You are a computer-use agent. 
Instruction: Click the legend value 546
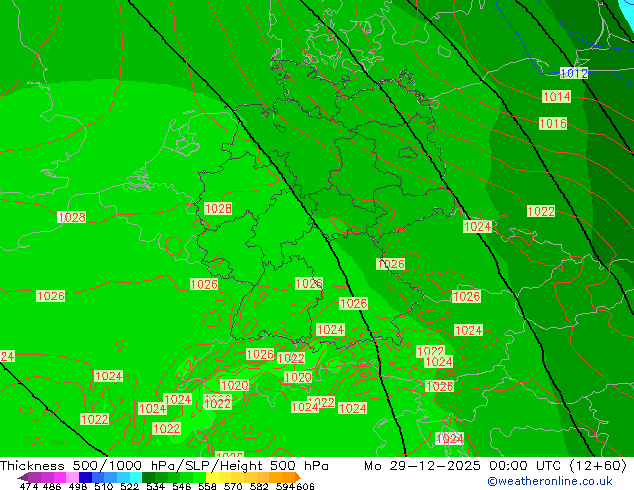(x=181, y=486)
